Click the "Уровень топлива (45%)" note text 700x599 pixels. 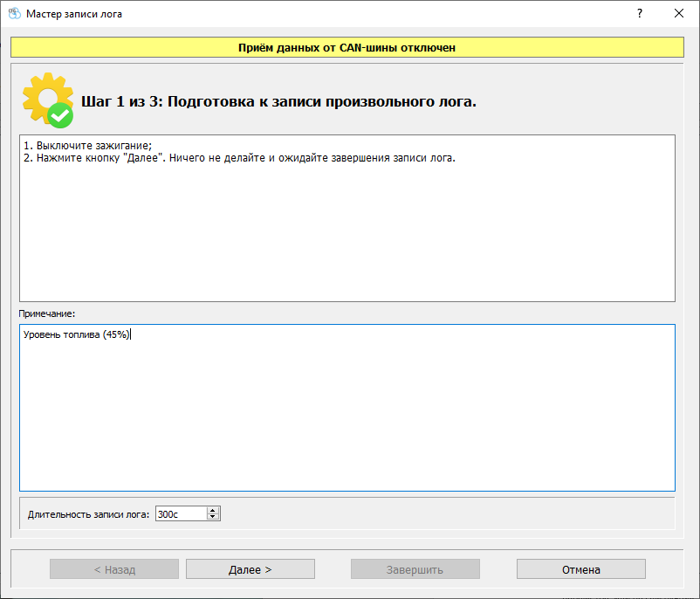[77, 335]
